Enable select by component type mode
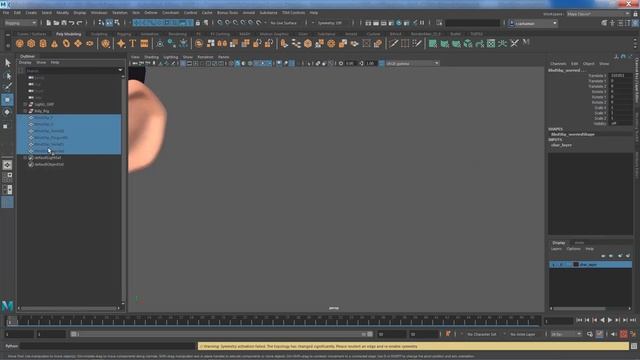The width and height of the screenshot is (640, 360). (x=117, y=23)
